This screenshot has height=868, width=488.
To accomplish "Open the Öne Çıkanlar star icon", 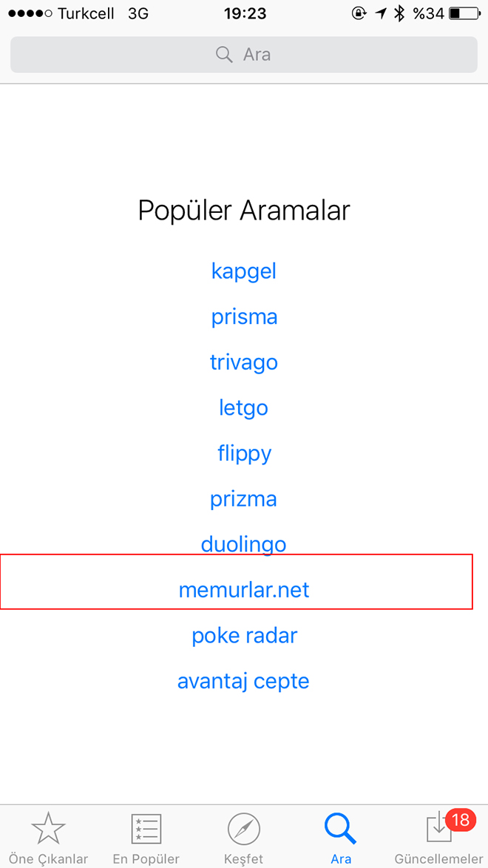I will tap(49, 827).
